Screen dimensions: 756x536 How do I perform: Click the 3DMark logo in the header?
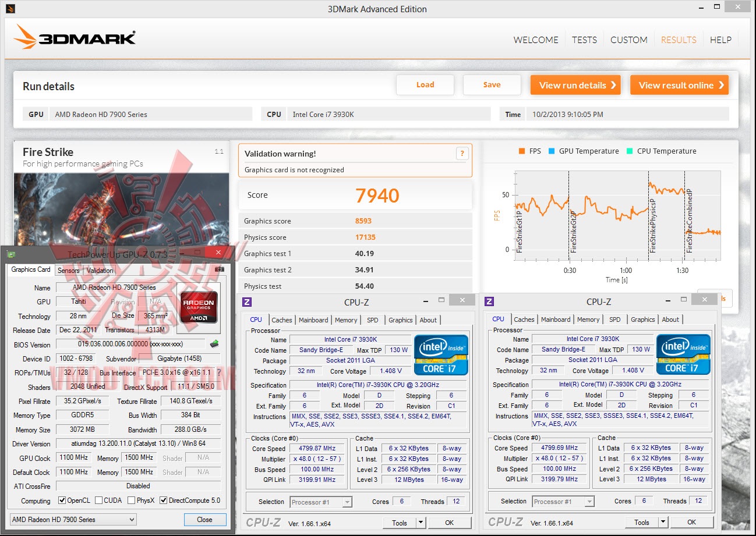pyautogui.click(x=75, y=37)
